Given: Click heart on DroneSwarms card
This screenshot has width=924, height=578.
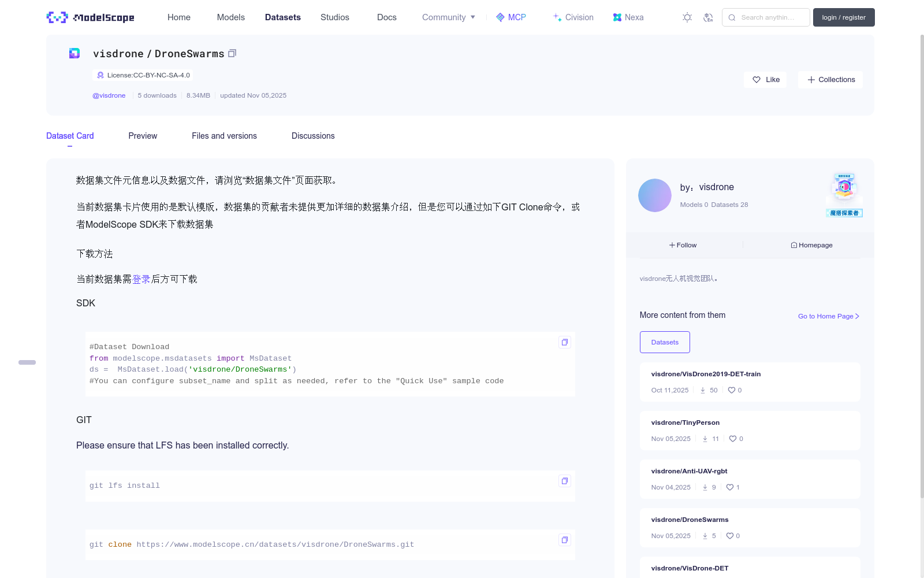Looking at the screenshot, I should (730, 536).
